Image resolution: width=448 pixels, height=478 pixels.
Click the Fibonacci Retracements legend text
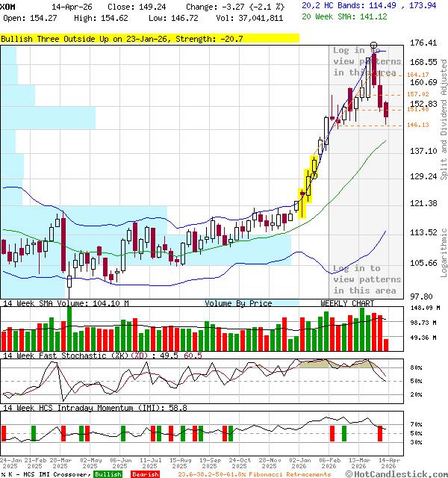coord(255,474)
